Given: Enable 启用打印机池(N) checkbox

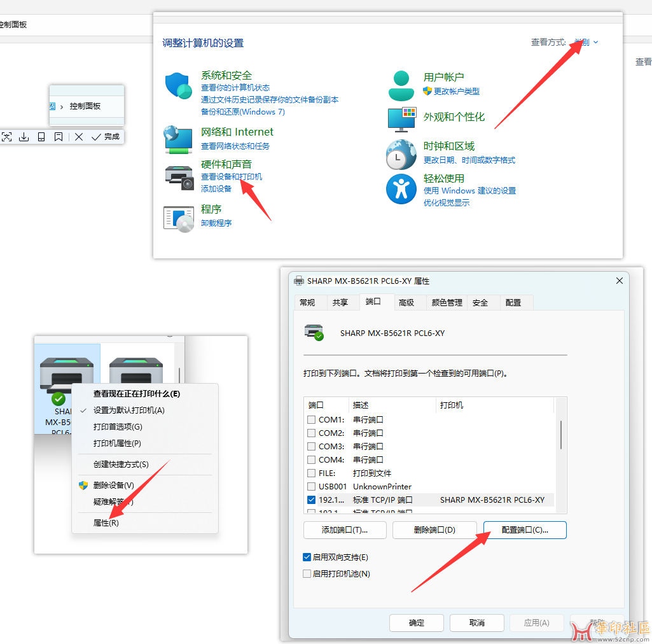Looking at the screenshot, I should coord(307,574).
